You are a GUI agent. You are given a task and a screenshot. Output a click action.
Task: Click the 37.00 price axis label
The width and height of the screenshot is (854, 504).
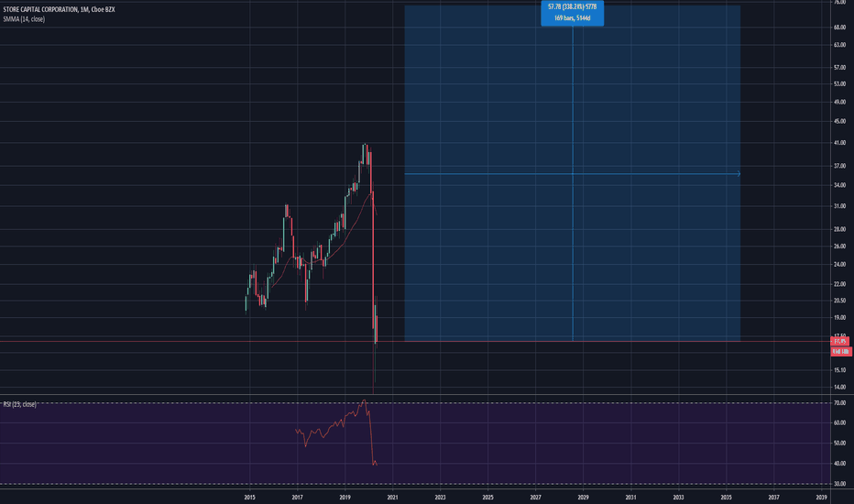[x=839, y=166]
